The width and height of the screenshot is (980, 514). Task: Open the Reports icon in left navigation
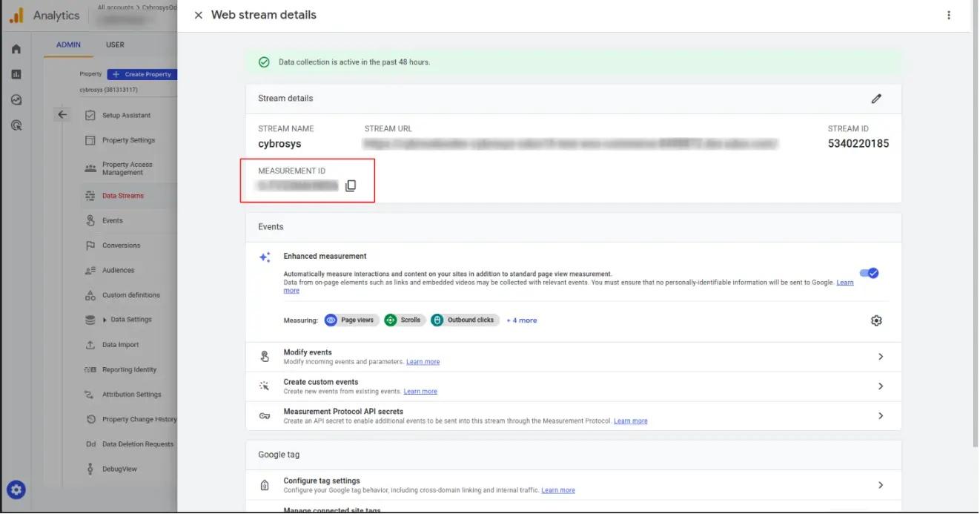[x=16, y=73]
